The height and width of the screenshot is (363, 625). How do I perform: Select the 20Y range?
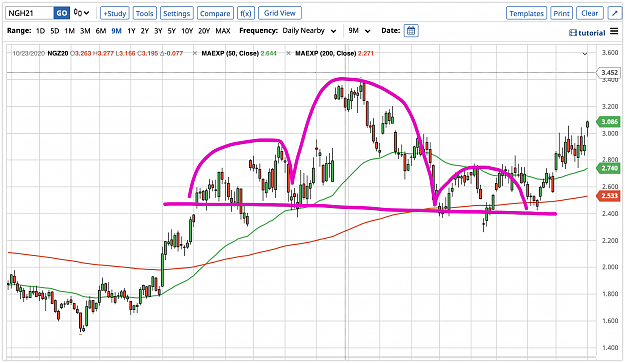pos(204,31)
